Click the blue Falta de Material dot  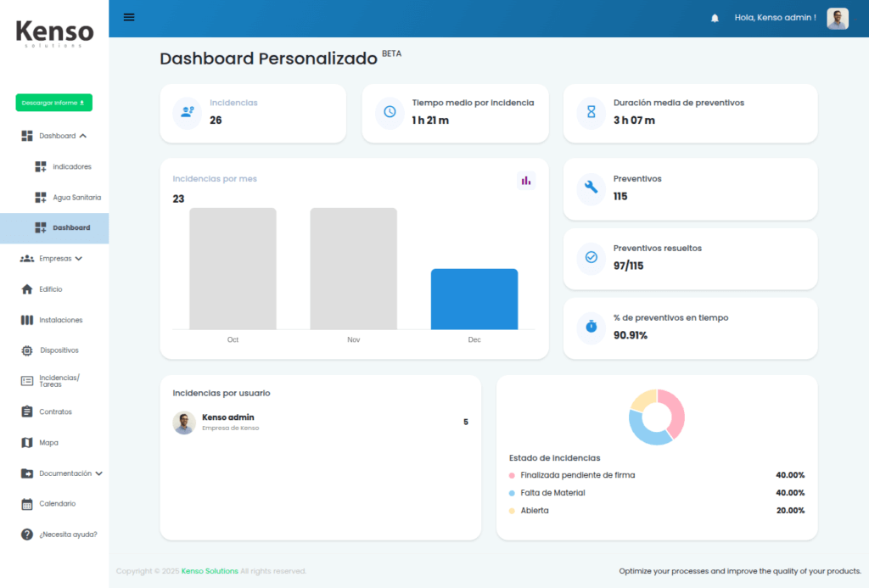click(x=512, y=493)
